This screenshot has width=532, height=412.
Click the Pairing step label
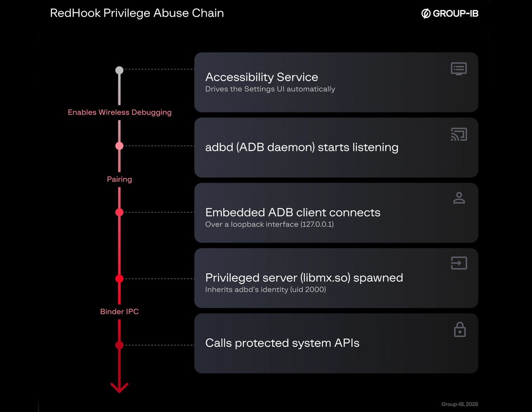pos(120,179)
